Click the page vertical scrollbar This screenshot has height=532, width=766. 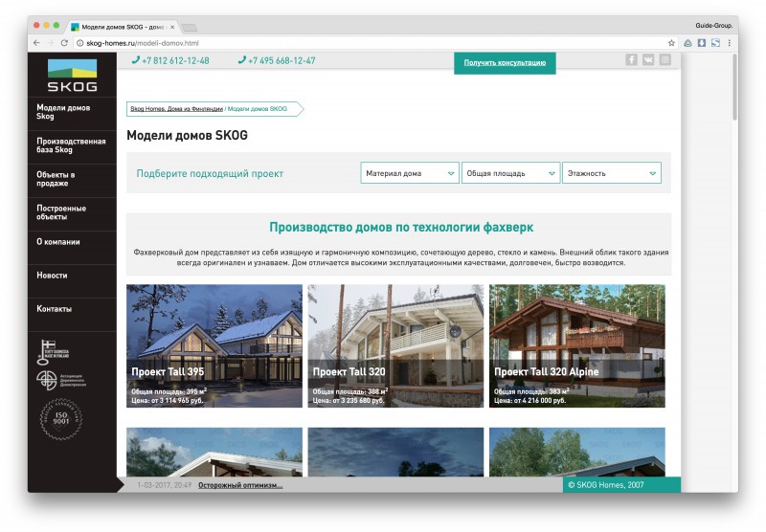tap(734, 88)
